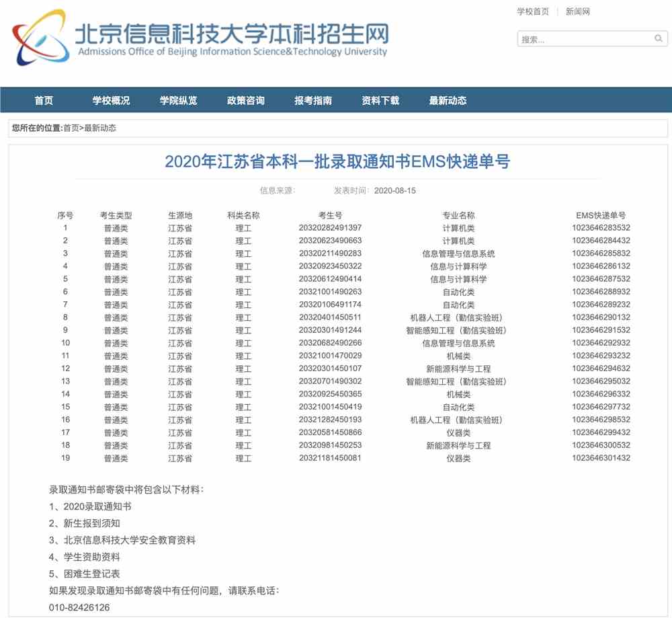Select EMS number 1023646287532
This screenshot has height=618, width=672.
(x=601, y=279)
